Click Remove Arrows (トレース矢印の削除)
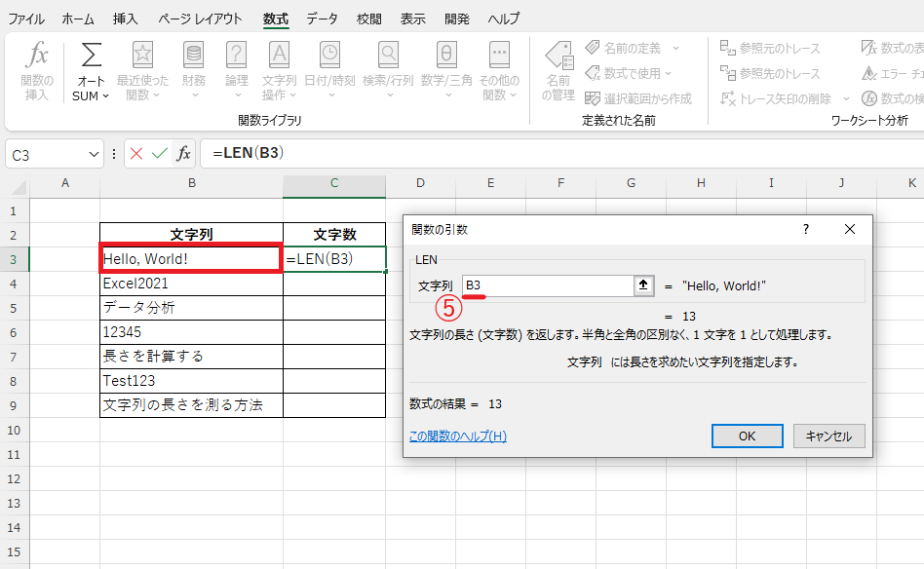Screen dimensions: 924x569 click(776, 98)
